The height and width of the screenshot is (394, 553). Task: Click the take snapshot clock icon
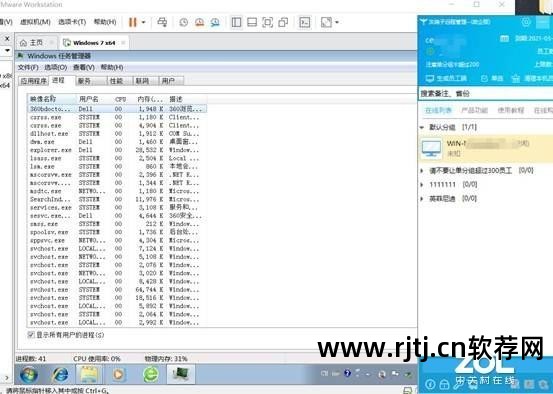(183, 22)
